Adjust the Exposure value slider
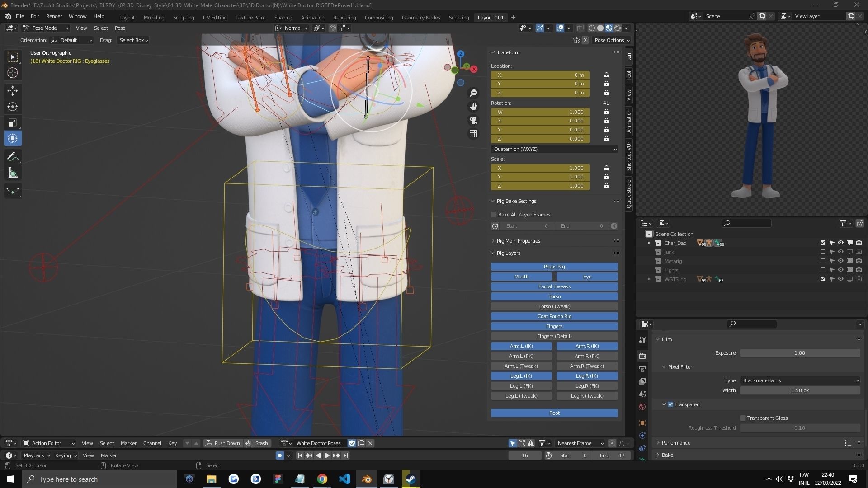The height and width of the screenshot is (488, 868). click(800, 353)
